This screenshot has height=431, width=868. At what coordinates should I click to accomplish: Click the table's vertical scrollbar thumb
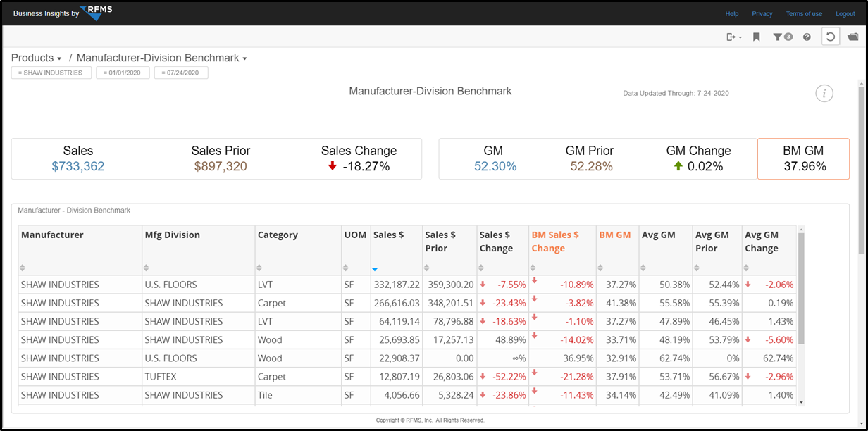[800, 289]
